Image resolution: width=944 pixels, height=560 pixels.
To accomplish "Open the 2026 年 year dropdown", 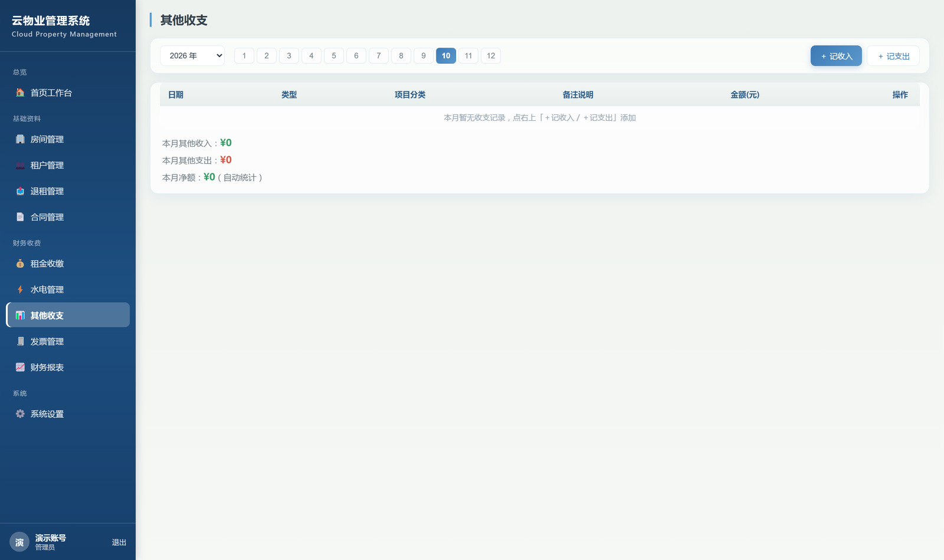I will click(x=192, y=55).
